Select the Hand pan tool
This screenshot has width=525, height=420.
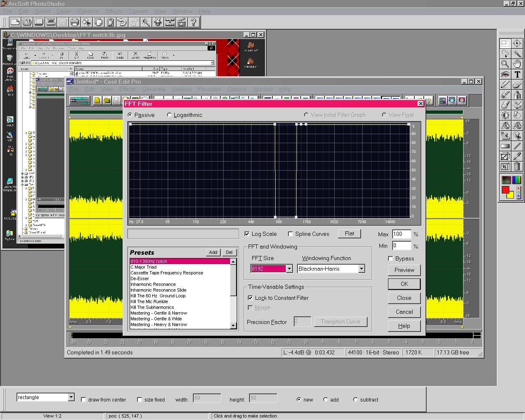point(517,64)
